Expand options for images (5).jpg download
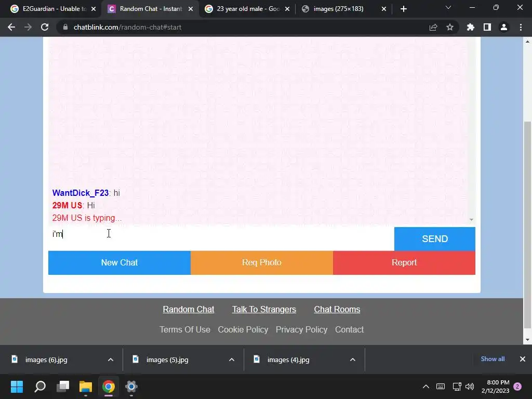This screenshot has height=399, width=532. coord(232,360)
